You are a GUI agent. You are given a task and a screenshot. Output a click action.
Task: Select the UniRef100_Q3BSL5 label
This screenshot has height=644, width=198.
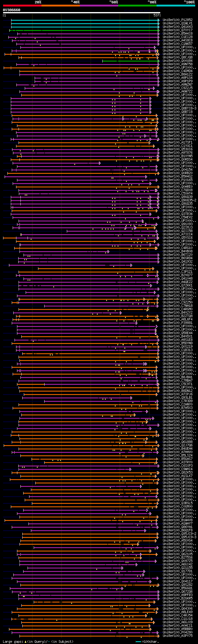[178, 503]
